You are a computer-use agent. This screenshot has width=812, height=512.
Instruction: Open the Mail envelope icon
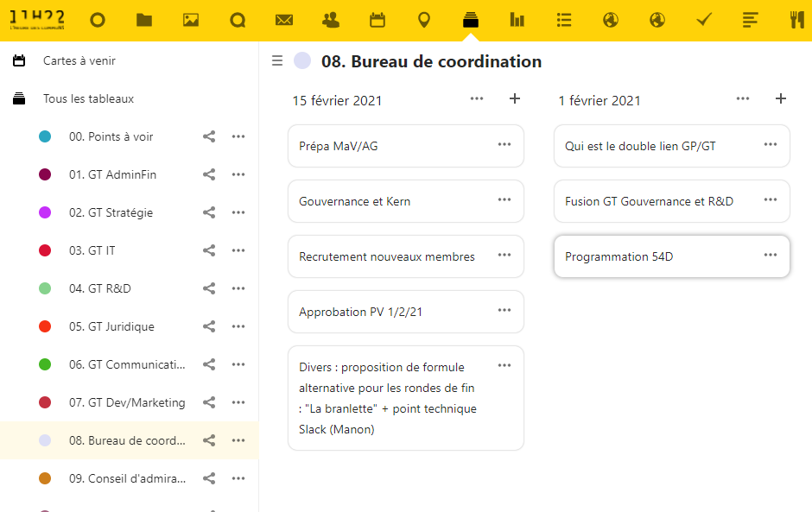284,20
